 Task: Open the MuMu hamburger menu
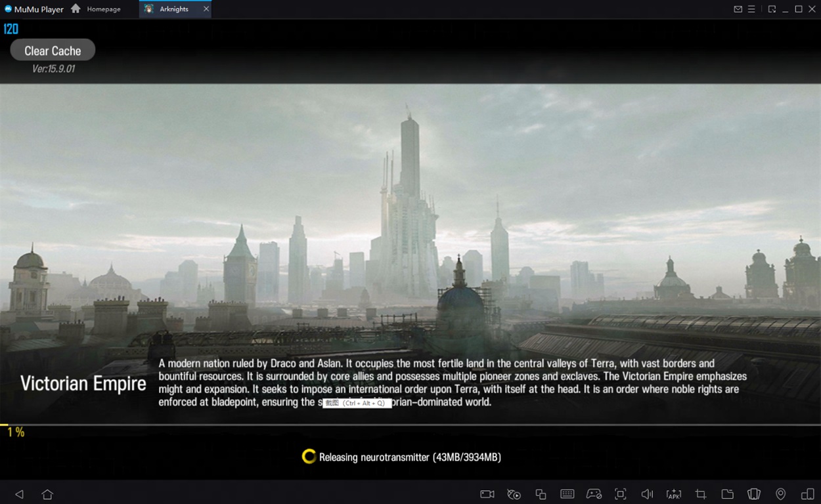pos(751,9)
